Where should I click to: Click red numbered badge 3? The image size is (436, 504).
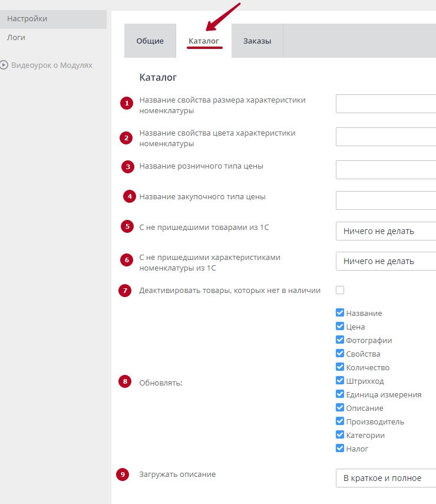point(128,167)
